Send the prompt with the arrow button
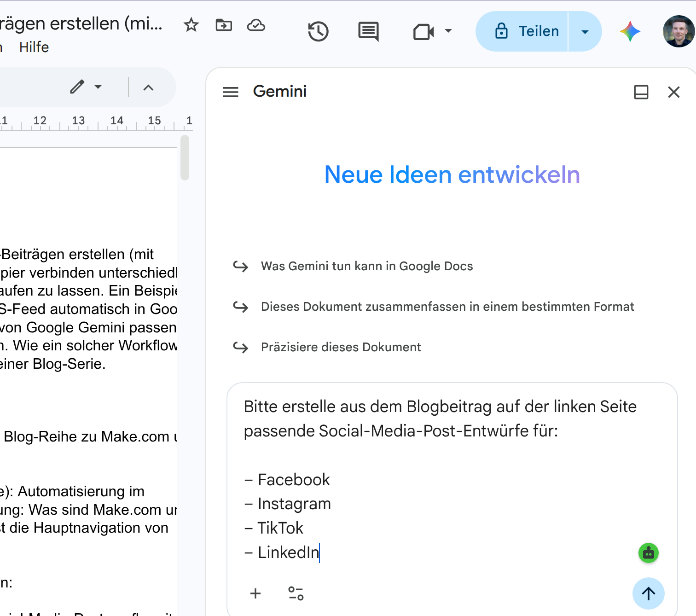The width and height of the screenshot is (696, 616). pyautogui.click(x=649, y=593)
